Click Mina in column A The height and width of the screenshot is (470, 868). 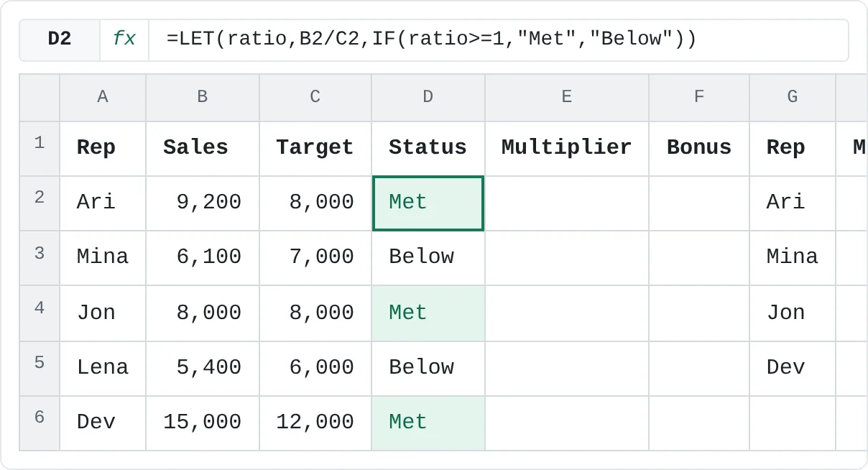pyautogui.click(x=103, y=258)
